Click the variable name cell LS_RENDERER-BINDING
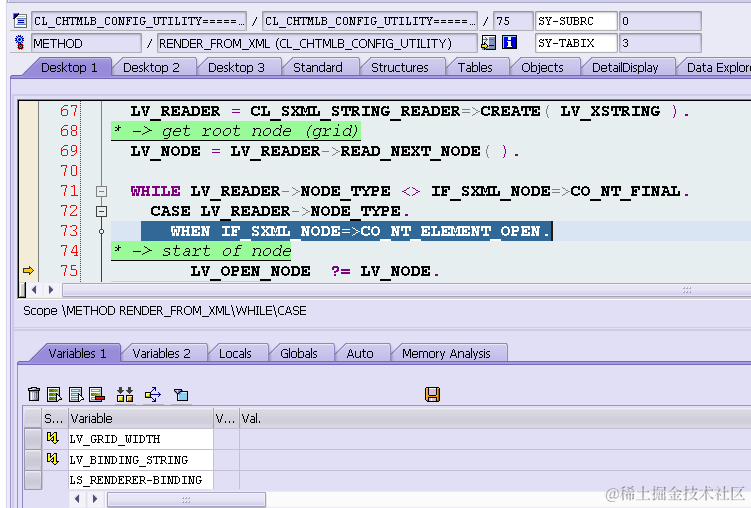The image size is (751, 508). 141,480
